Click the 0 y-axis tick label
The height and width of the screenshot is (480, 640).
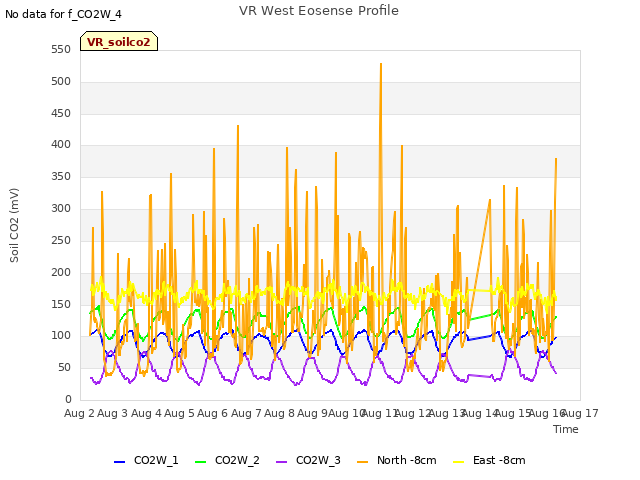coord(68,400)
